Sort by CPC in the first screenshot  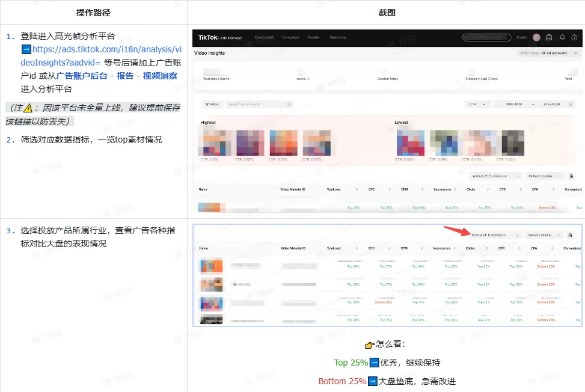click(390, 189)
